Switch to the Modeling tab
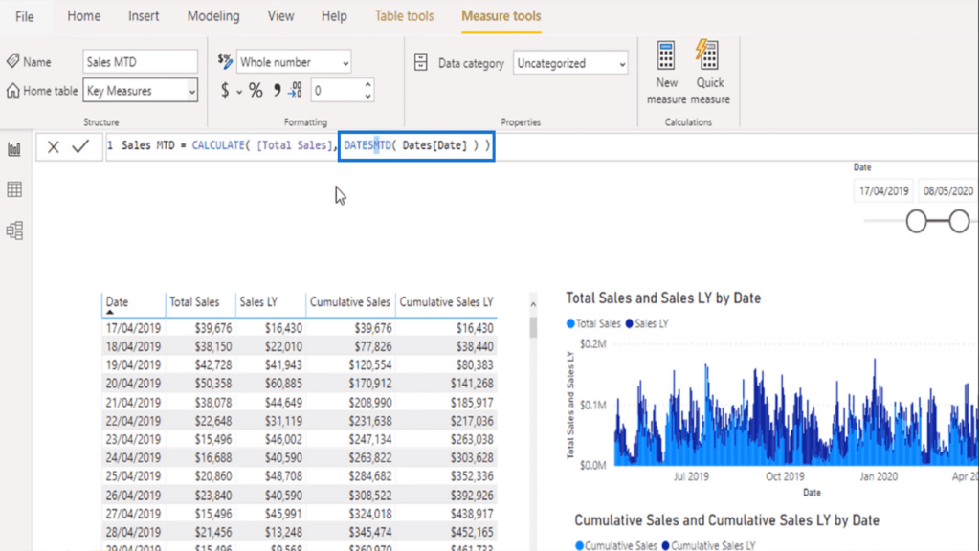 point(213,16)
